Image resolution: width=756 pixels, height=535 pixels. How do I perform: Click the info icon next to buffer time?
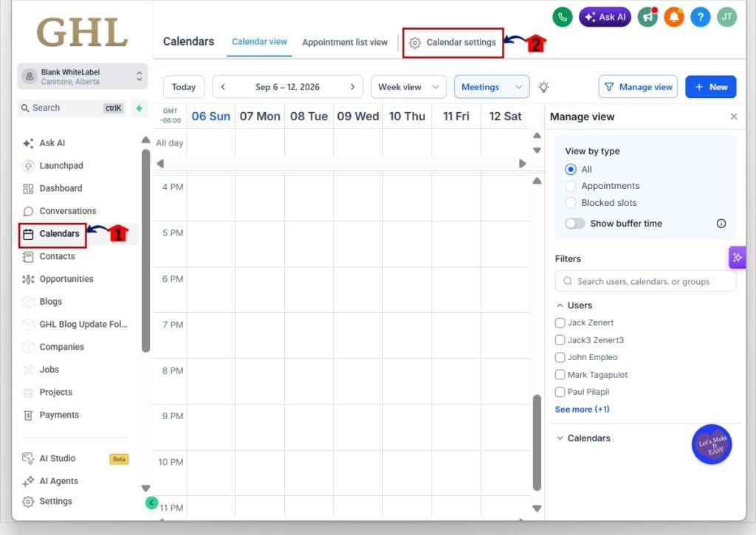point(721,224)
